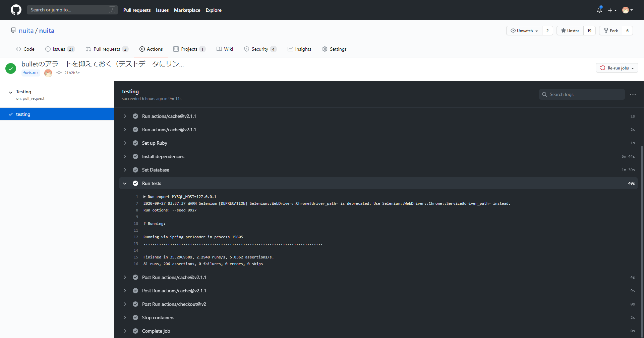The width and height of the screenshot is (644, 338).
Task: Expand the Install dependencies step
Action: pyautogui.click(x=125, y=156)
